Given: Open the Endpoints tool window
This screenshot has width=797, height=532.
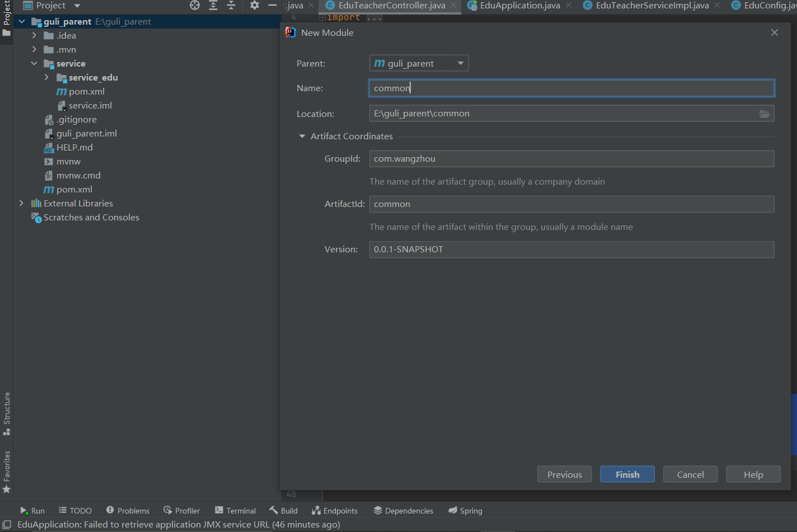Looking at the screenshot, I should 335,510.
